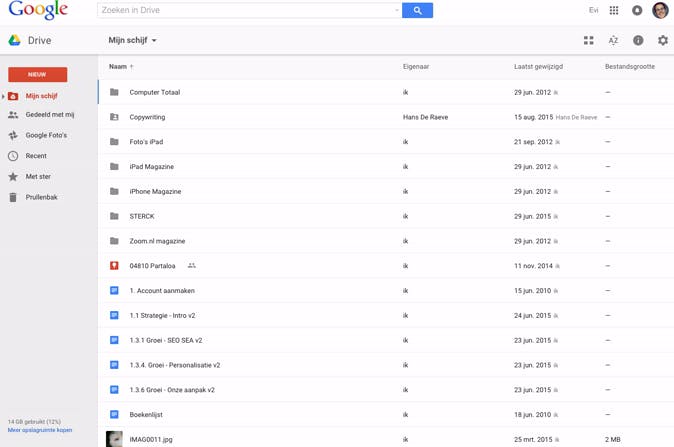Select the Account aanmaken document icon

pos(114,291)
